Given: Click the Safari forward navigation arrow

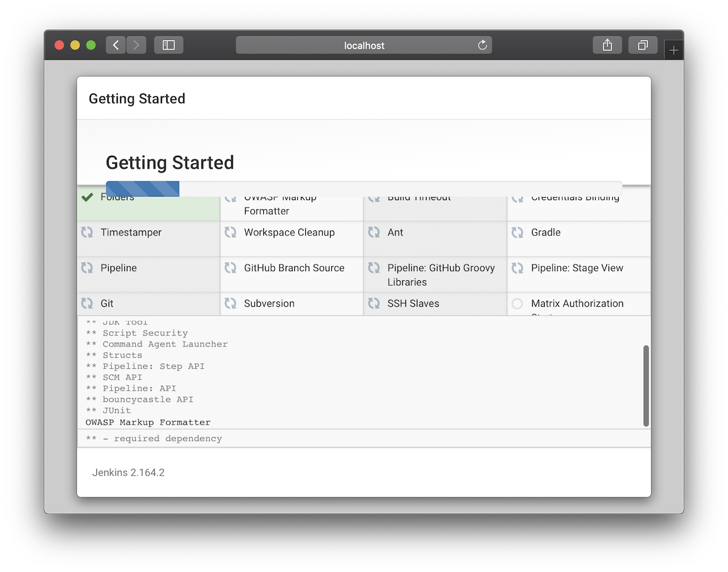Looking at the screenshot, I should 136,45.
